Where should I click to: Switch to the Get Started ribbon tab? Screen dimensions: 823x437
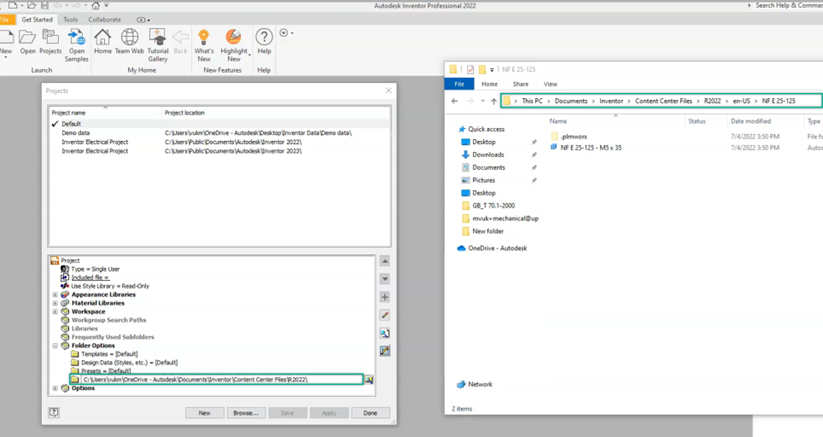coord(37,19)
